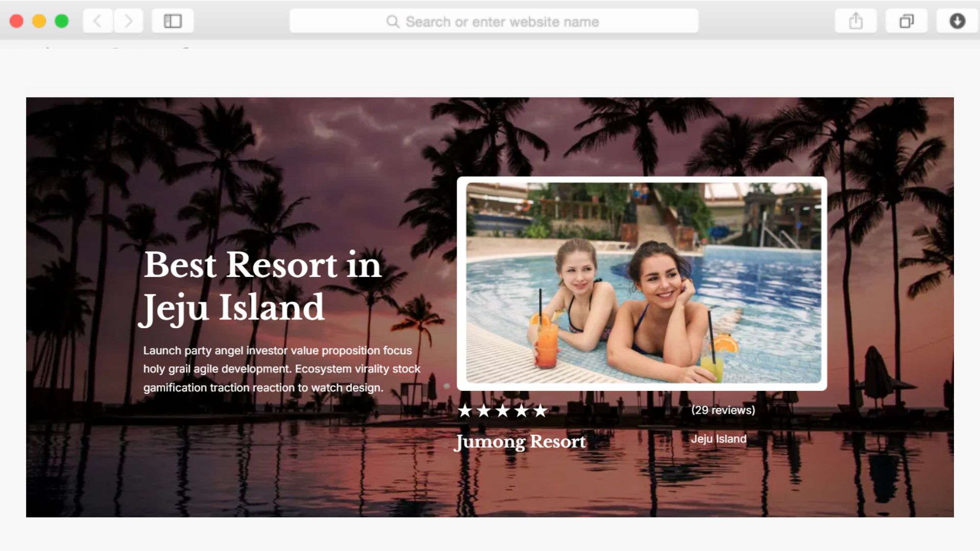Select the Jeju Island location label

[x=719, y=439]
